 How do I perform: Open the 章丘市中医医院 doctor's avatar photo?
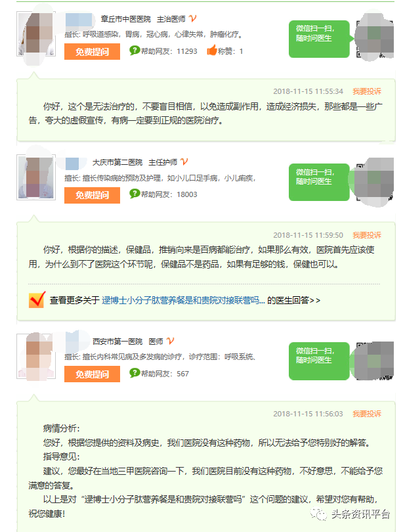[36, 34]
